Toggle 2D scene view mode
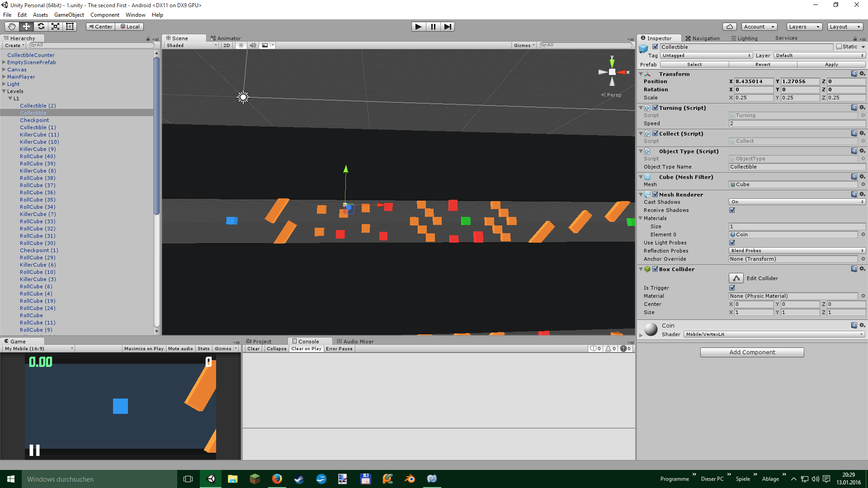Image resolution: width=868 pixels, height=488 pixels. click(226, 45)
